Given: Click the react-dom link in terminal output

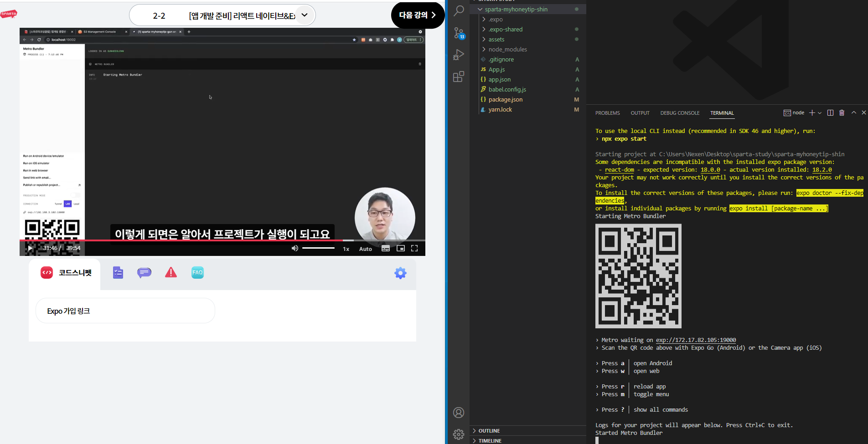Looking at the screenshot, I should (619, 170).
